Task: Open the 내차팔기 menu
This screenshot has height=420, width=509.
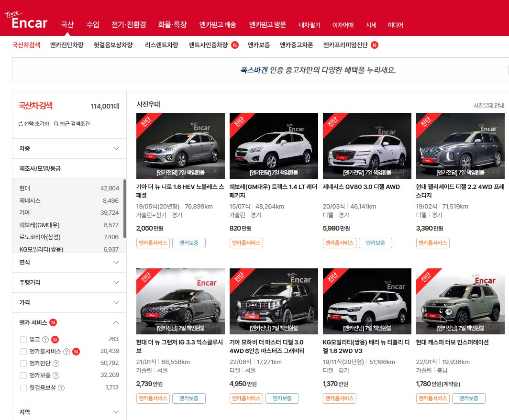Action: click(310, 25)
